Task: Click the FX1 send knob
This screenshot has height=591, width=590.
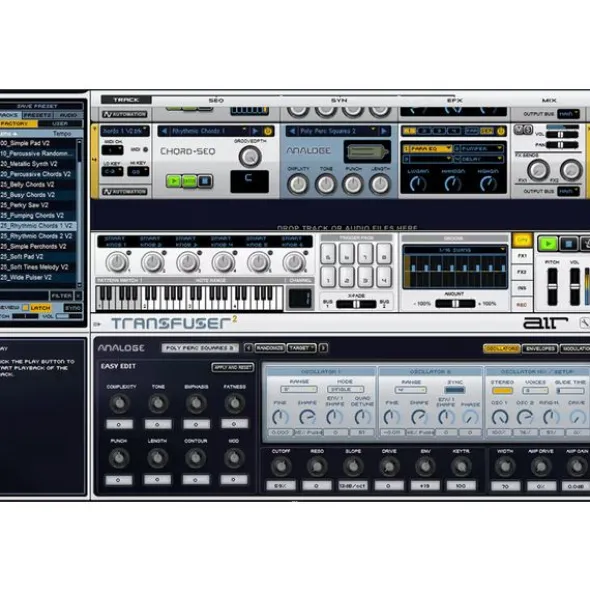Action: tap(538, 170)
